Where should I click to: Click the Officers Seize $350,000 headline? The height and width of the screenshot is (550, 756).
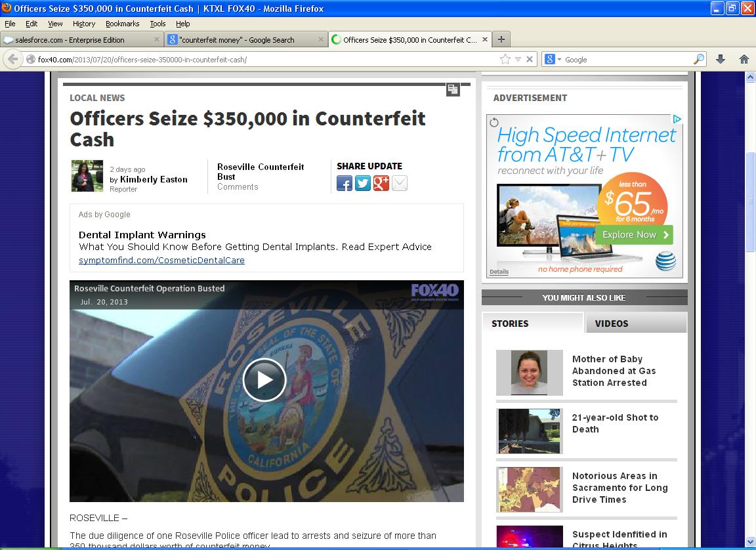click(248, 129)
